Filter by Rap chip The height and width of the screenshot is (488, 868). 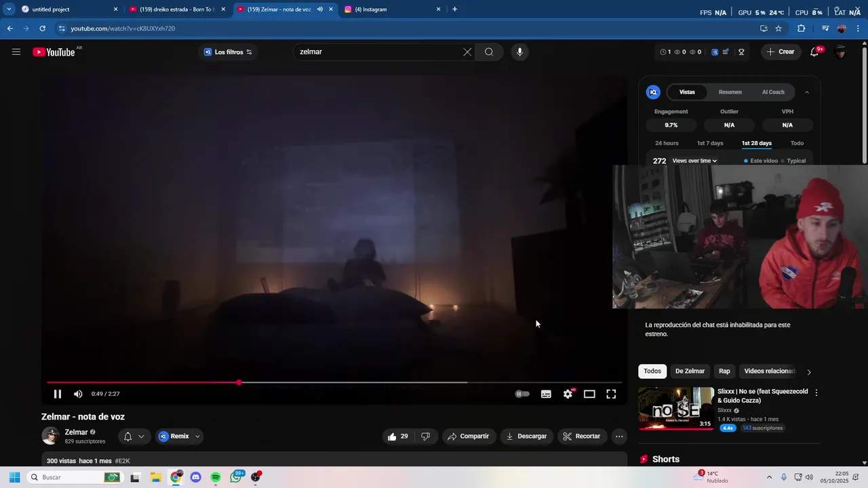tap(724, 371)
